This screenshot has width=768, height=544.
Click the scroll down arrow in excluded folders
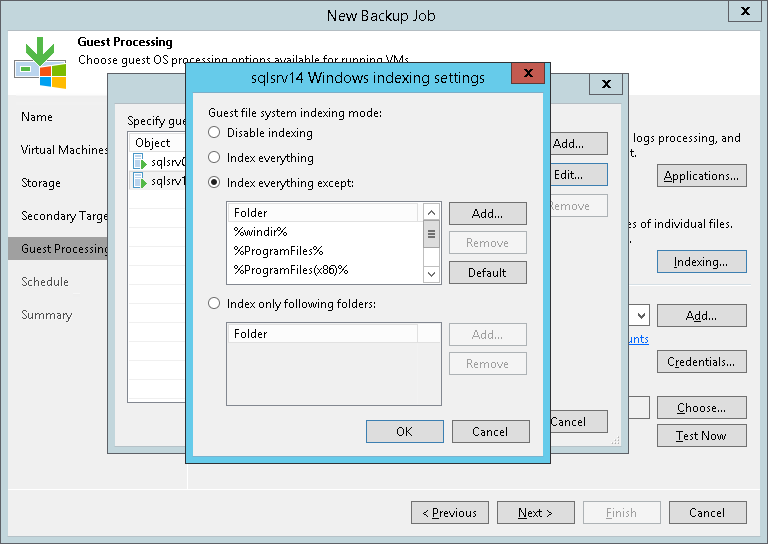431,274
